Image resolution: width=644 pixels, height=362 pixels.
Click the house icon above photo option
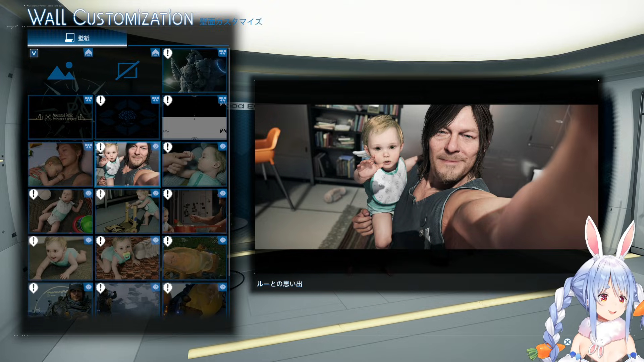click(x=88, y=53)
